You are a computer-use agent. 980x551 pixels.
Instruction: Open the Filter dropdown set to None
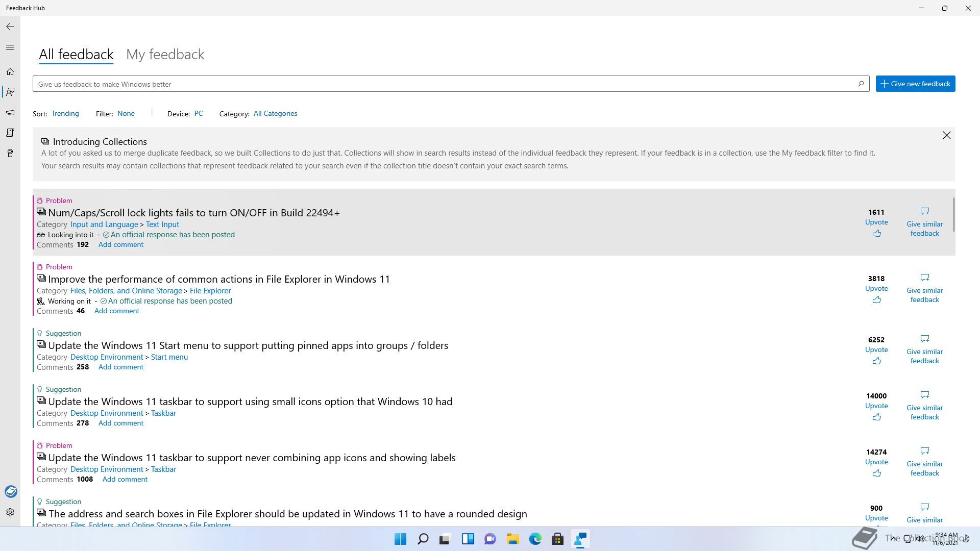click(126, 113)
